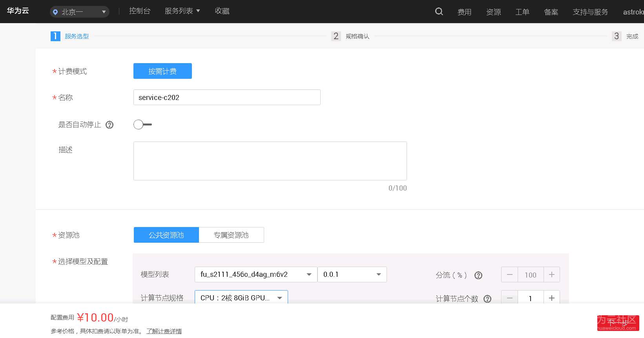Decrease 分流 percentage with minus button
644x338 pixels.
click(x=509, y=274)
